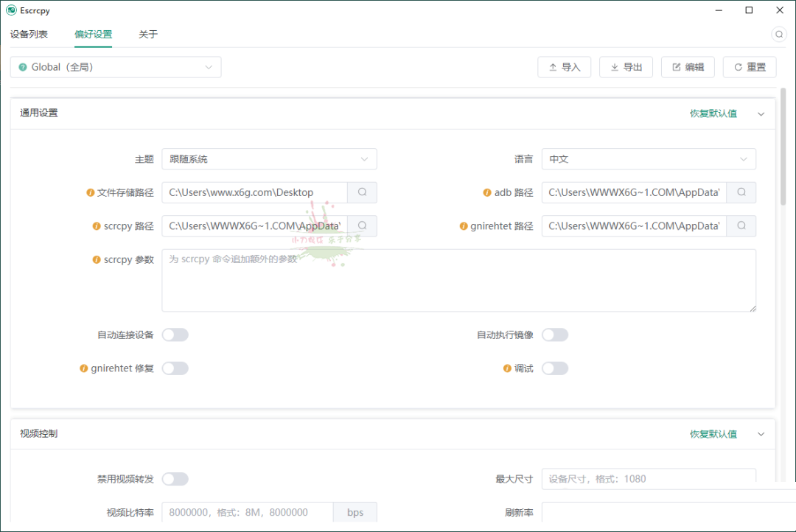This screenshot has height=532, width=796.
Task: Minimize the Escrcpy window
Action: pyautogui.click(x=719, y=10)
